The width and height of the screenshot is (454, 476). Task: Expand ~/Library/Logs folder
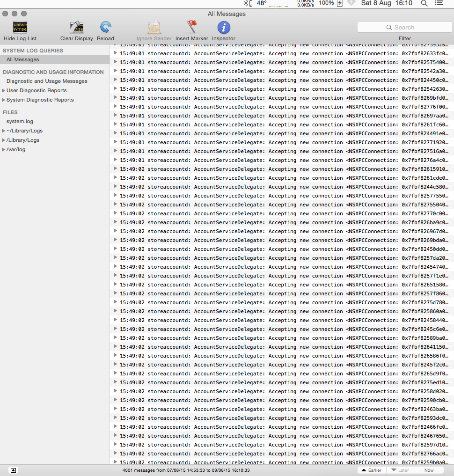(3, 131)
